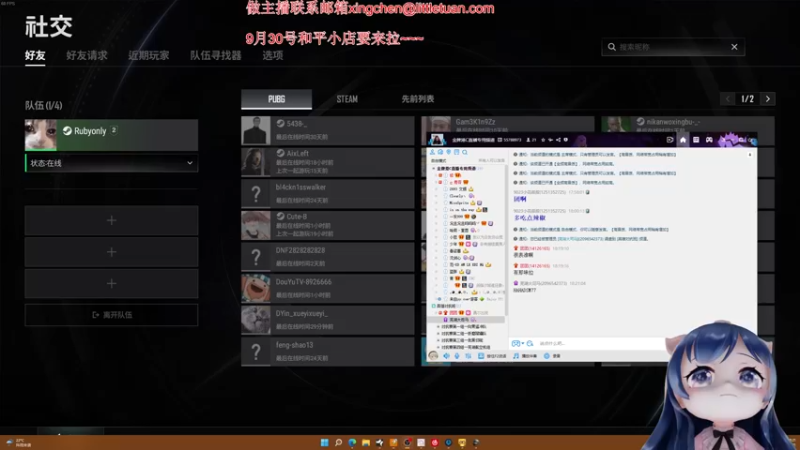Click the home icon in YY window
This screenshot has width=800, height=450.
pyautogui.click(x=683, y=140)
